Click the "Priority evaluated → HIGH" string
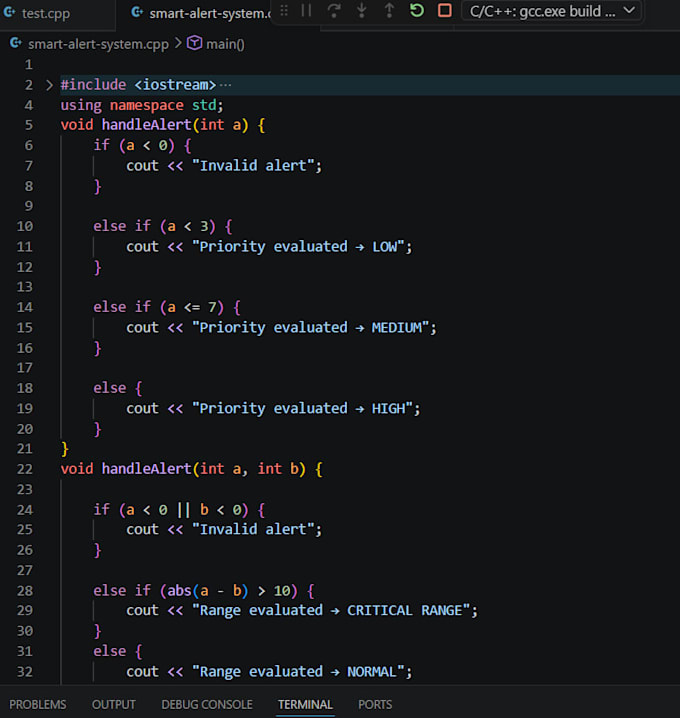The image size is (680, 718). 302,408
